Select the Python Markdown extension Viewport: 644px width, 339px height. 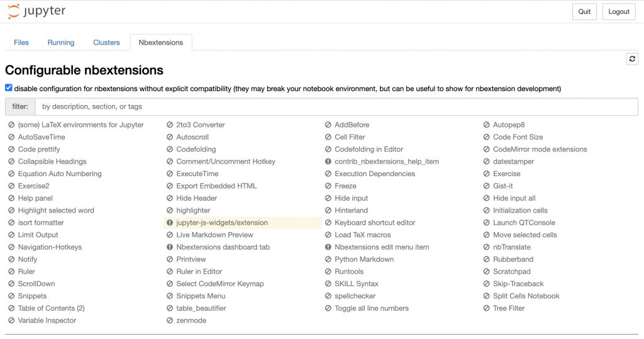click(364, 259)
